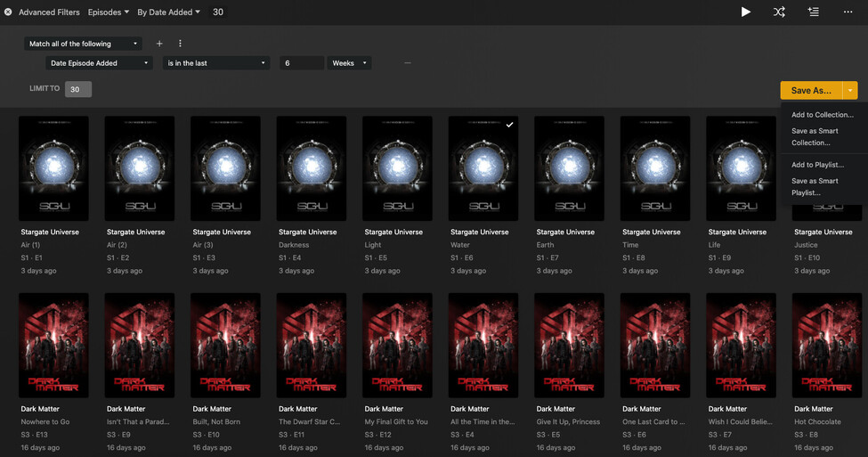Choose Add to Playlist menu entry

tap(817, 165)
